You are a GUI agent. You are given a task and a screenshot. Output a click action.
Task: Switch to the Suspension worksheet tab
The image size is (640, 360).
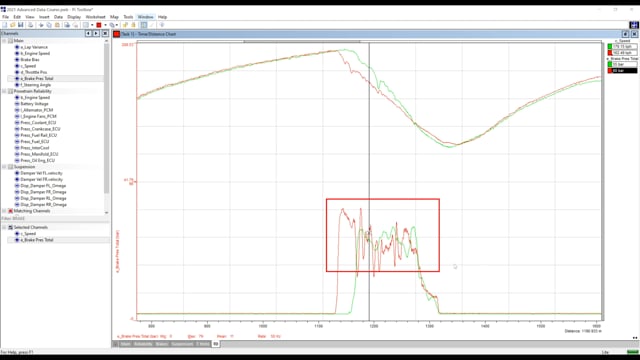182,344
